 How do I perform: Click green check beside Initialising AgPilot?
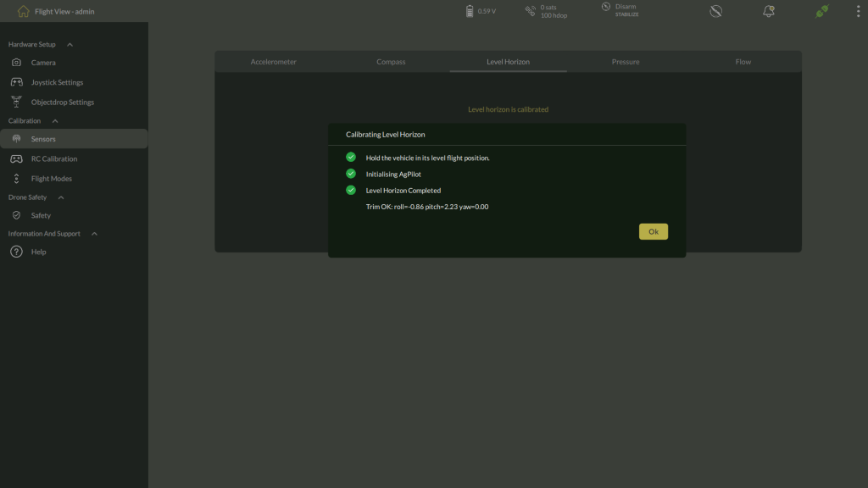pos(351,174)
